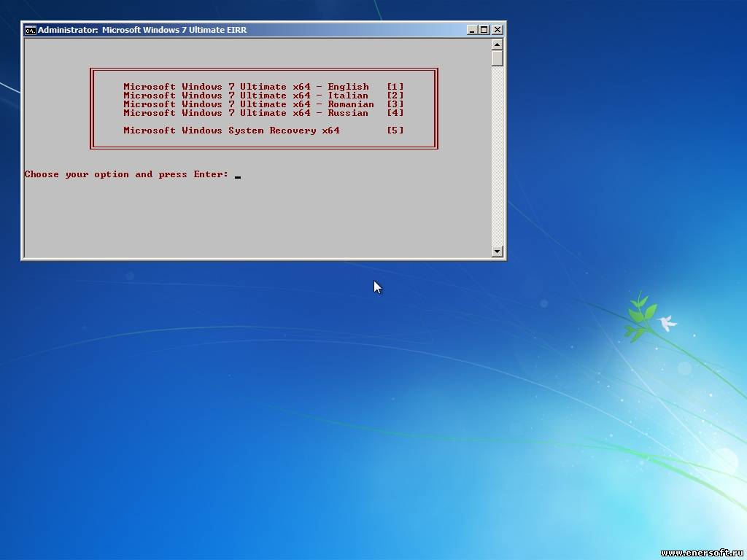Click the www.enersoft.ru watermark text
Viewport: 747px width, 560px height.
click(702, 553)
